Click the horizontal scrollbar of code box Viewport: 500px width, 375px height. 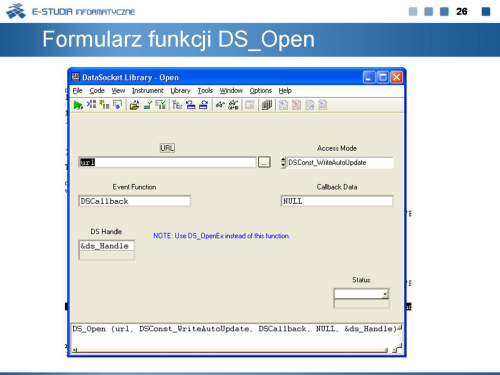pyautogui.click(x=230, y=350)
